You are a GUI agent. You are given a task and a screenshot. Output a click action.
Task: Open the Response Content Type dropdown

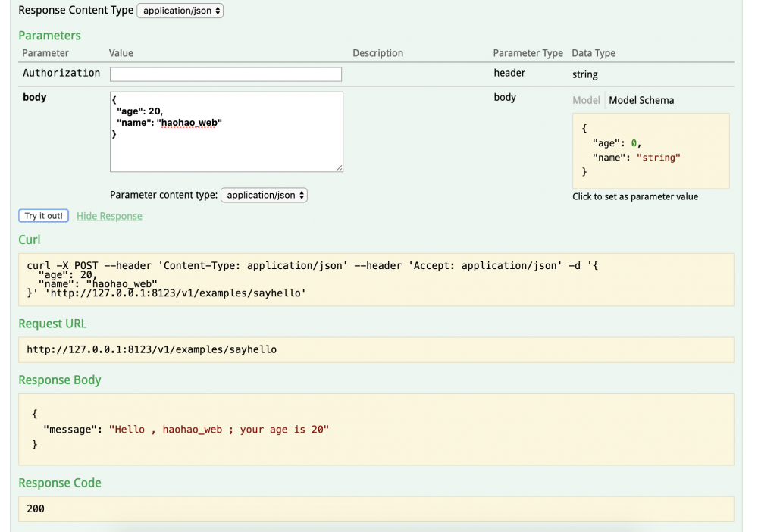coord(180,11)
